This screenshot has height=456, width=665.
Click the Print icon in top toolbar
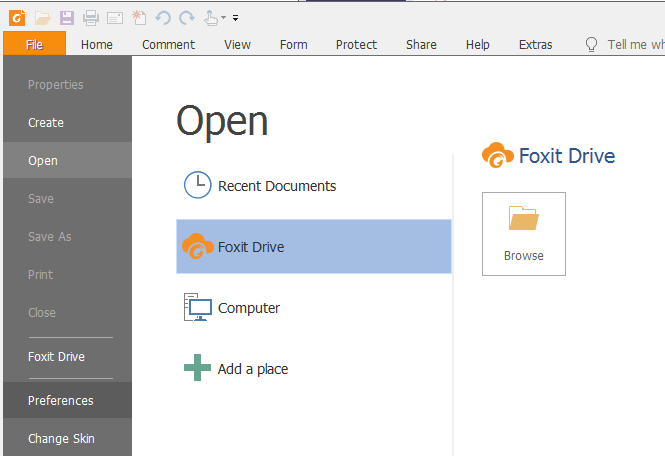click(91, 17)
